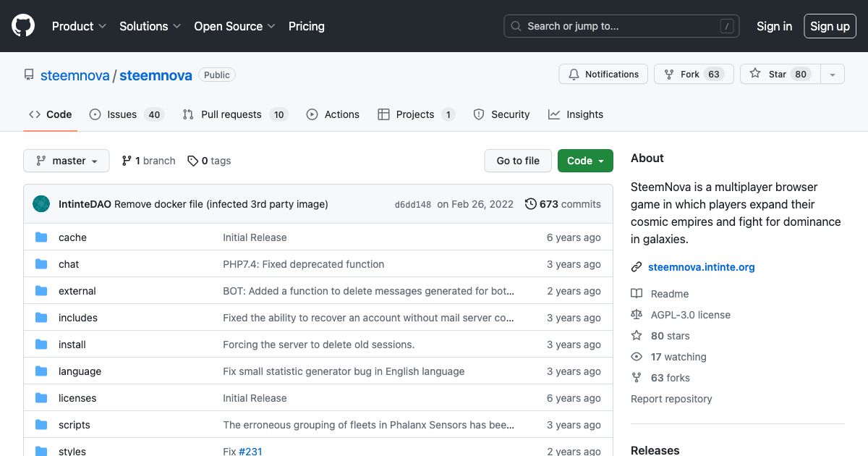Image resolution: width=868 pixels, height=456 pixels.
Task: Click the Search or jump to field
Action: (x=621, y=26)
